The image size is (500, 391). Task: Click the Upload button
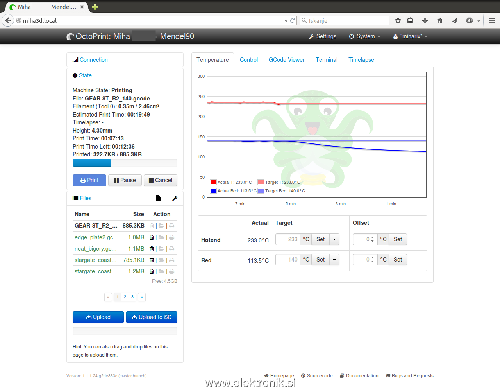coord(98,317)
